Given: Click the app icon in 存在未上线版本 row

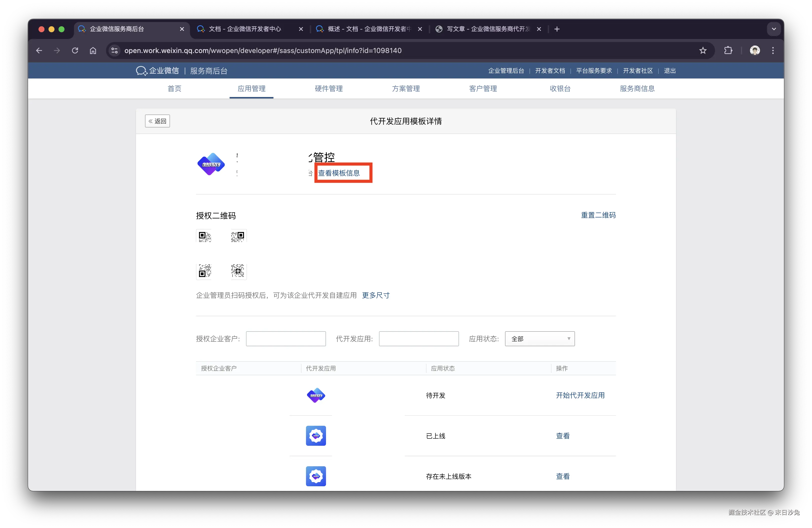Looking at the screenshot, I should coord(316,476).
